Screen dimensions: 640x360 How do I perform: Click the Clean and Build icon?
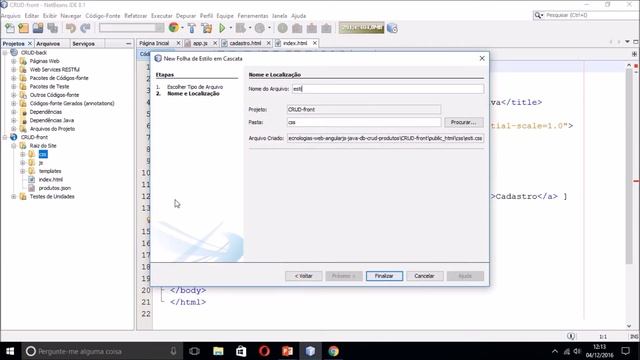click(207, 28)
